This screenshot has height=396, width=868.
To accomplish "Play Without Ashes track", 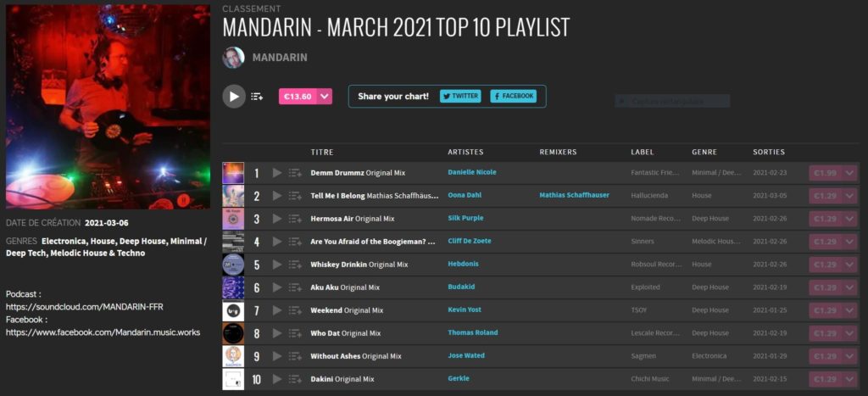I will tap(277, 356).
